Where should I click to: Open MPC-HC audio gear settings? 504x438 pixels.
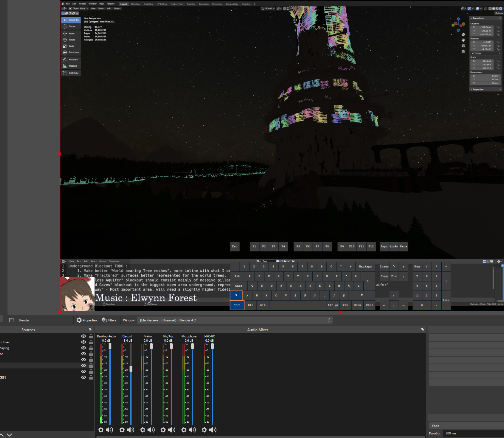pyautogui.click(x=204, y=430)
